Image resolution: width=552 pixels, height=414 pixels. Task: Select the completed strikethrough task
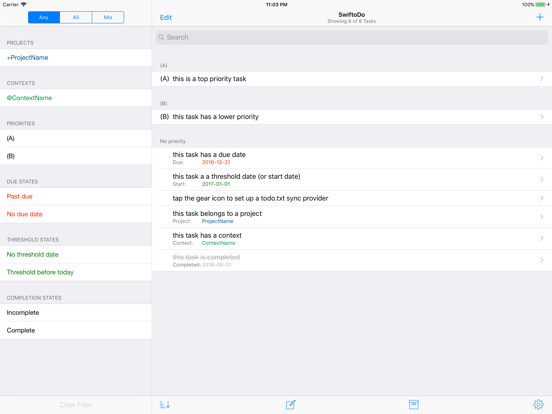(206, 257)
